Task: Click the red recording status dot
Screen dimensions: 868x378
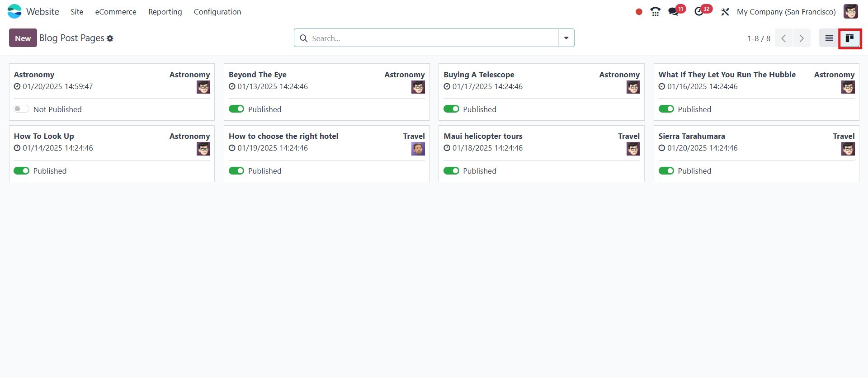Action: (639, 12)
